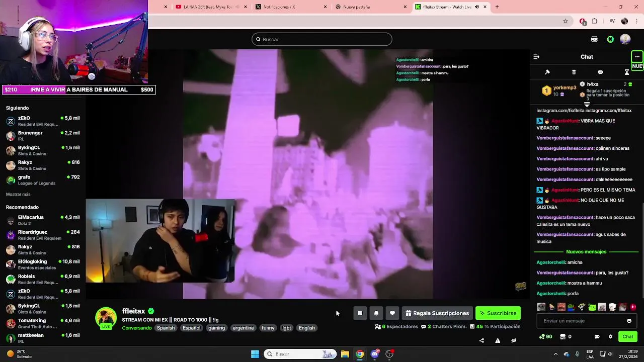Image resolution: width=644 pixels, height=362 pixels.
Task: Click the Spanish tag
Action: click(x=166, y=328)
